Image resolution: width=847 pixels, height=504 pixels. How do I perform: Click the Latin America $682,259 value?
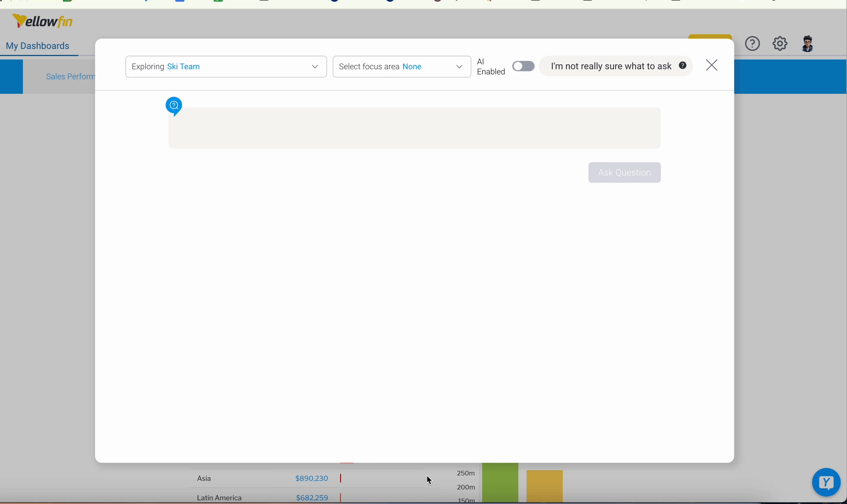point(312,498)
